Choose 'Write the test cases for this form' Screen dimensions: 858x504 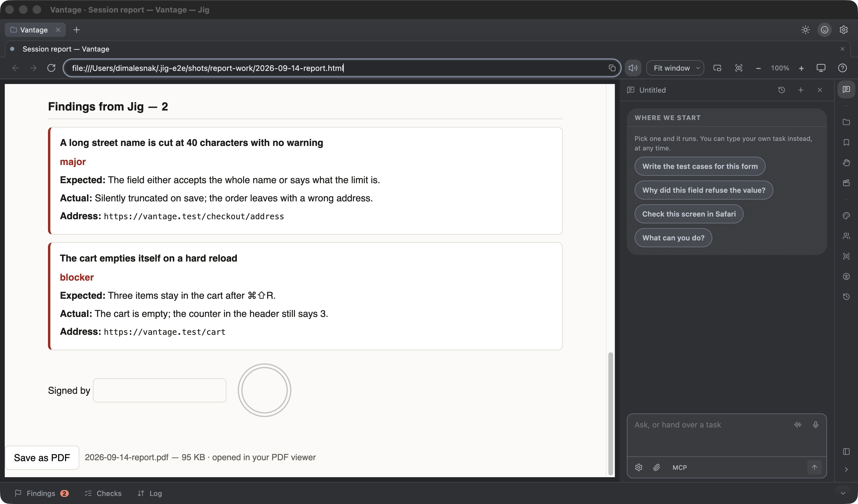pyautogui.click(x=700, y=166)
